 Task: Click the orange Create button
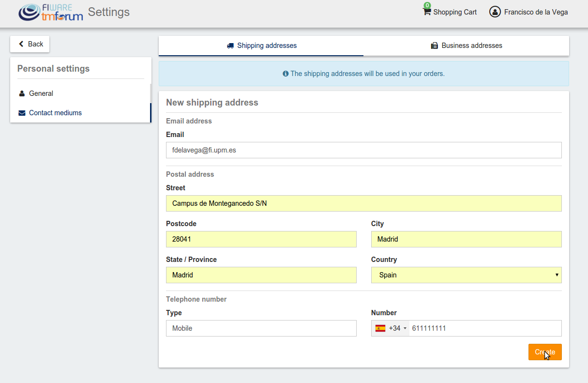click(x=545, y=352)
